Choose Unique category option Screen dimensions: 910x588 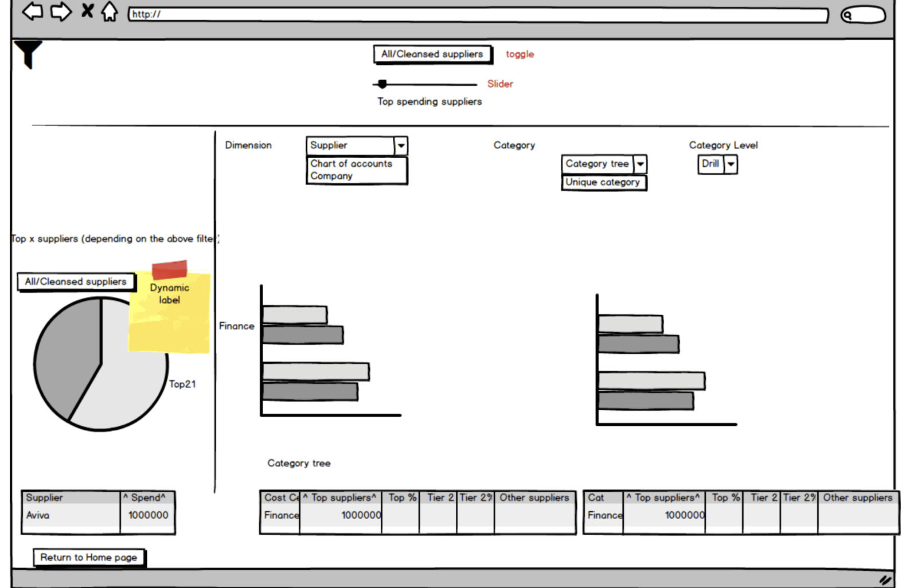(x=603, y=182)
